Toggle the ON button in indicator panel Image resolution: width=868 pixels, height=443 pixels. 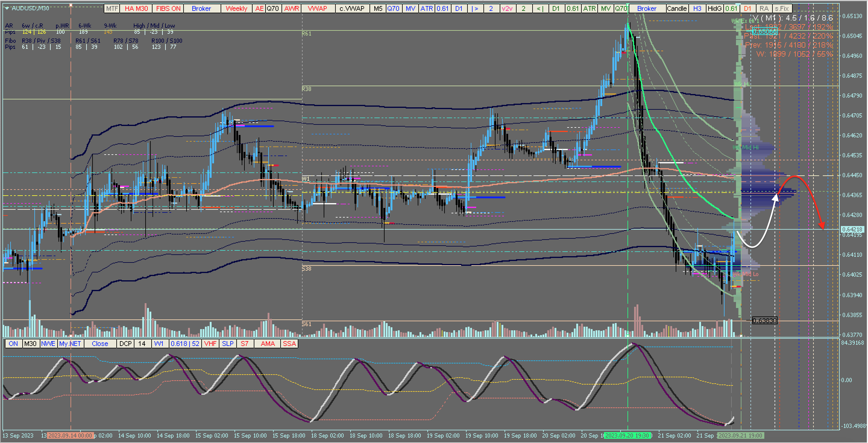coord(13,344)
